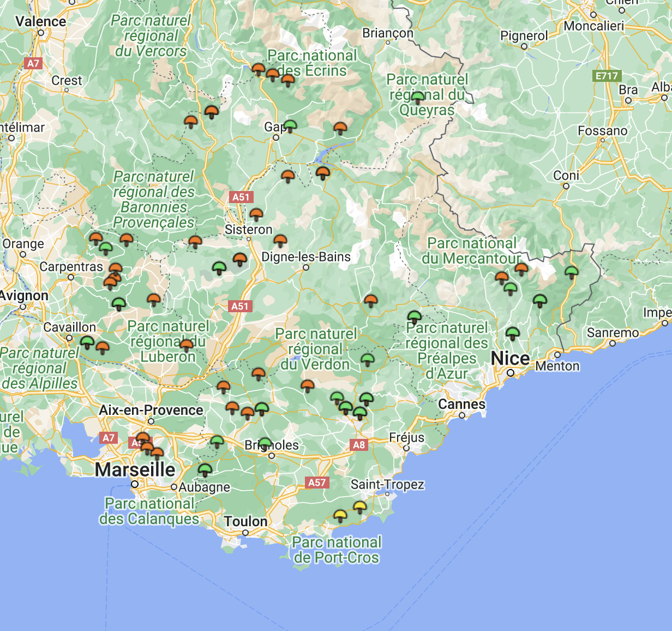This screenshot has height=631, width=672.
Task: Click orange mushroom marker beside the blue lake
Action: click(323, 173)
